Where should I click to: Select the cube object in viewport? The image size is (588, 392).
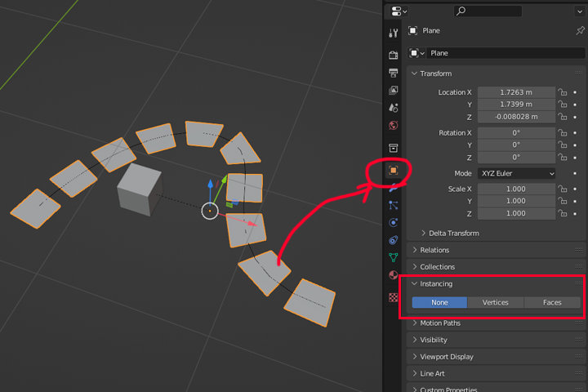point(140,189)
